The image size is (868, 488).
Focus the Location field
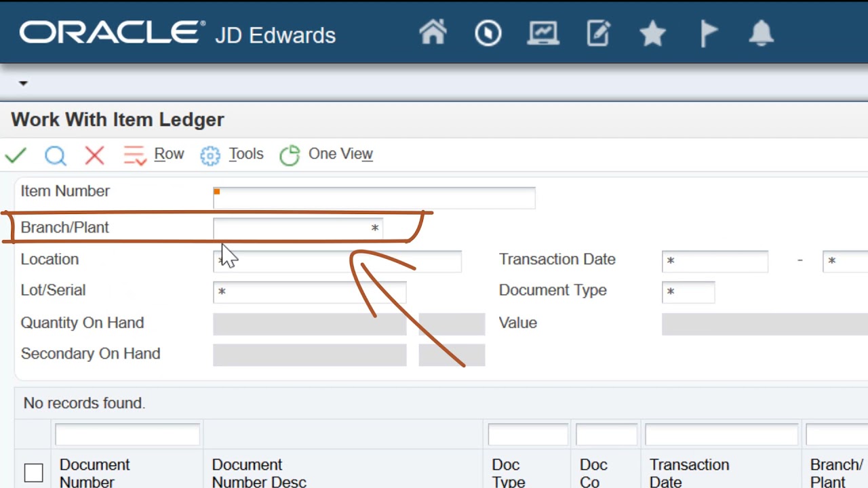[x=338, y=261]
